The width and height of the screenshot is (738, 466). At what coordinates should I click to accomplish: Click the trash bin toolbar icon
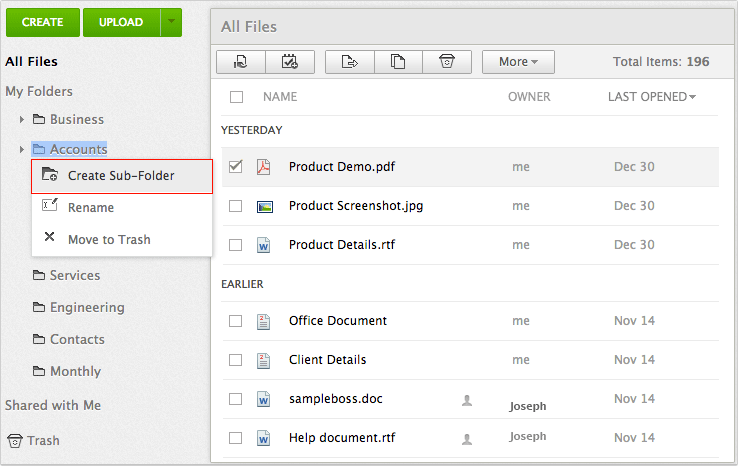pos(447,62)
